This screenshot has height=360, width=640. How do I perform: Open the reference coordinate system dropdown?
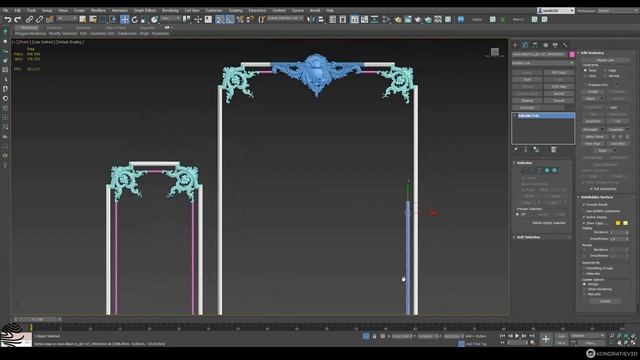click(x=170, y=19)
